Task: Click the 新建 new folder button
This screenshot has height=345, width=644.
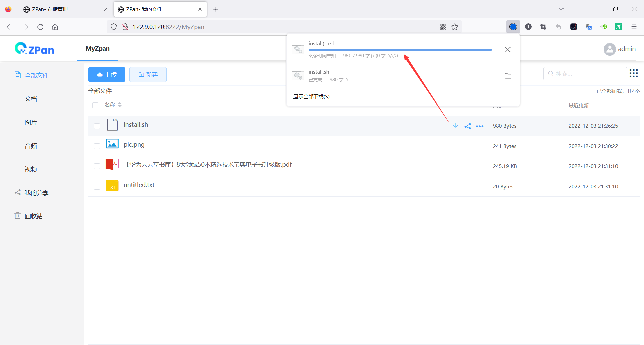Action: [148, 74]
